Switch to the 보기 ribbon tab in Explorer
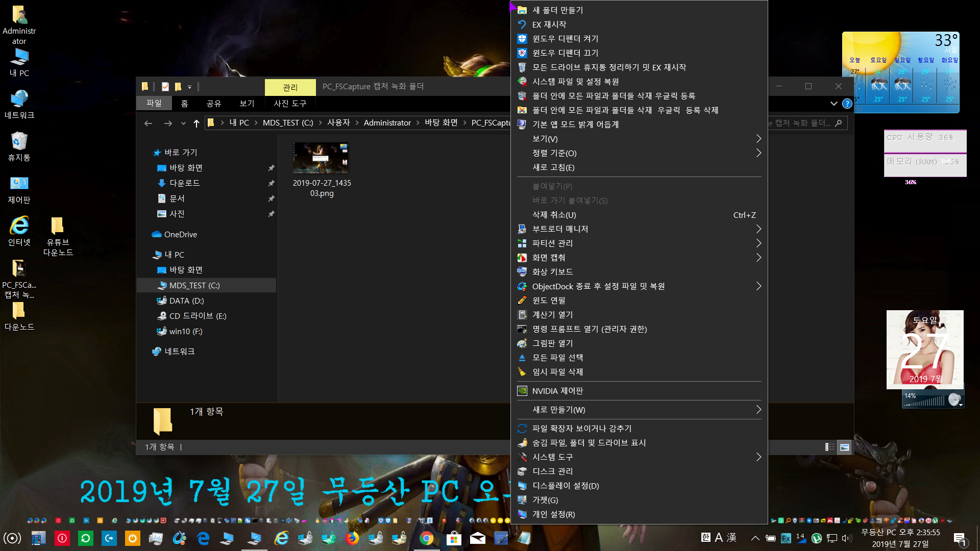 pos(247,104)
